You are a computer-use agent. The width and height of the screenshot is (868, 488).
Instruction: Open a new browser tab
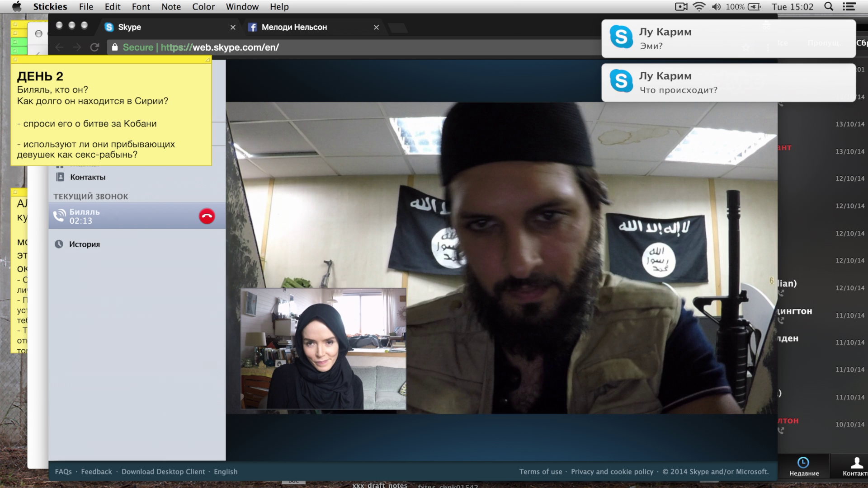coord(398,28)
